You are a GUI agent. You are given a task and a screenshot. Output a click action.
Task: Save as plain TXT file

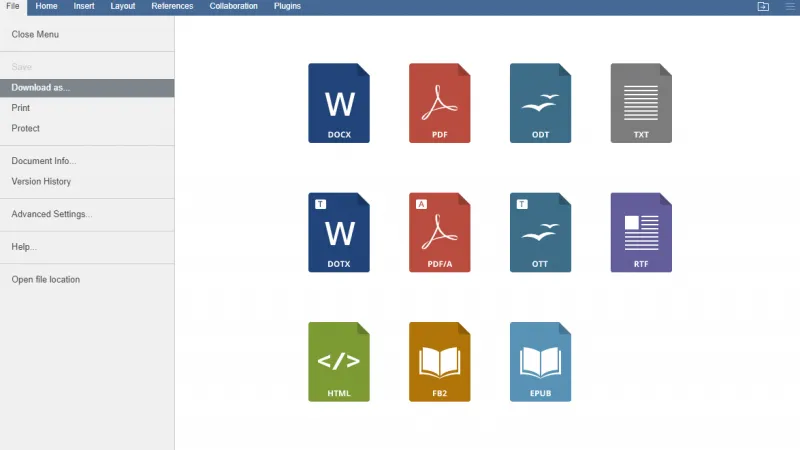(x=641, y=103)
